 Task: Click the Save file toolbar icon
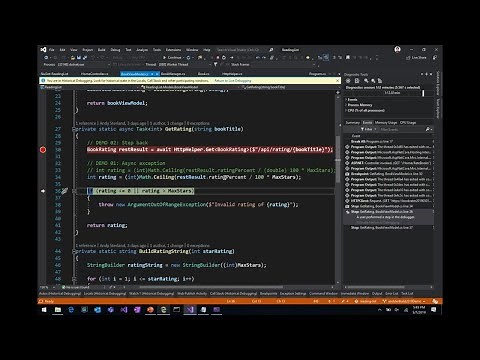(79, 58)
